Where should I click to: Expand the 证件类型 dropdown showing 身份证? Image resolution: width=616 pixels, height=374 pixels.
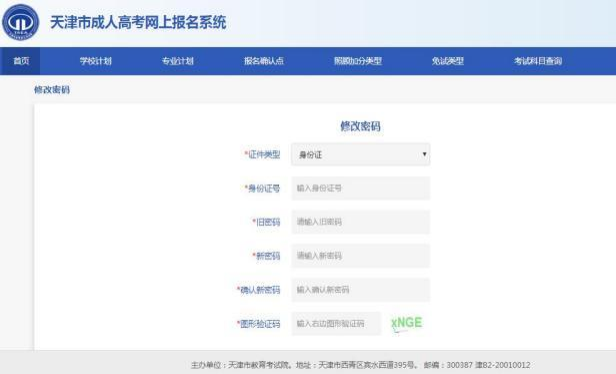pyautogui.click(x=361, y=154)
